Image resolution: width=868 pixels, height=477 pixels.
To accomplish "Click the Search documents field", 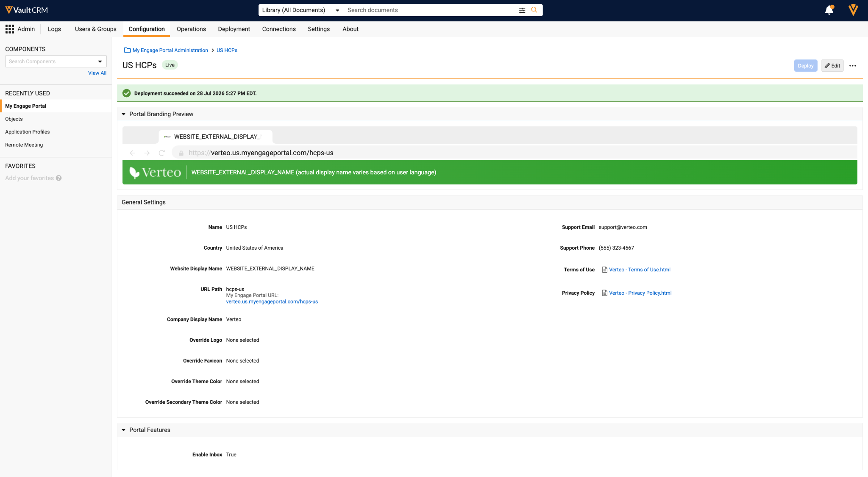I will [431, 10].
